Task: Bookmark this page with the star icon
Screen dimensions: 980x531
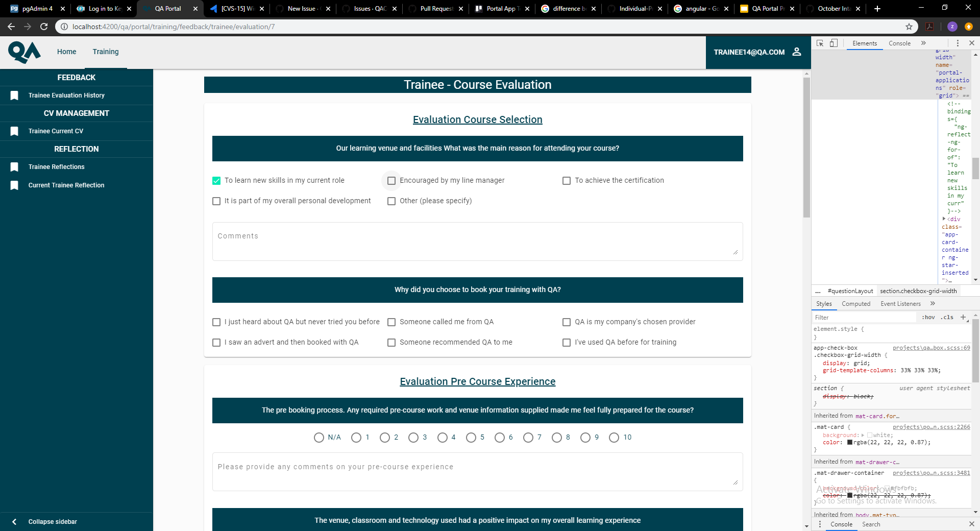Action: click(909, 27)
